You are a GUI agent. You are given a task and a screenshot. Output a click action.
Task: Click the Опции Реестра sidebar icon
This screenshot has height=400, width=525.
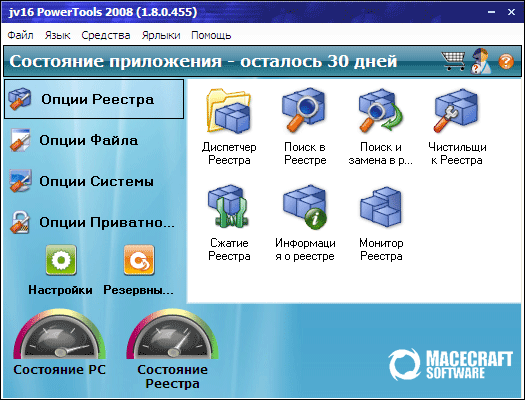(x=19, y=99)
